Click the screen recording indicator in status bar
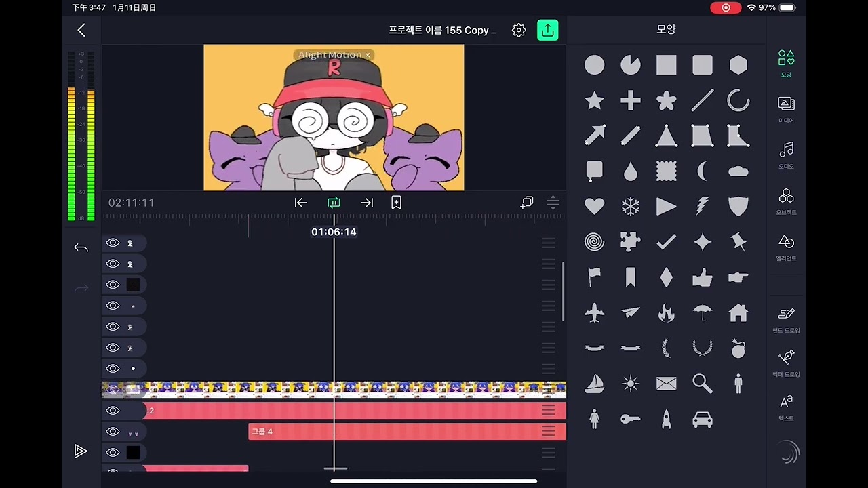 point(726,7)
